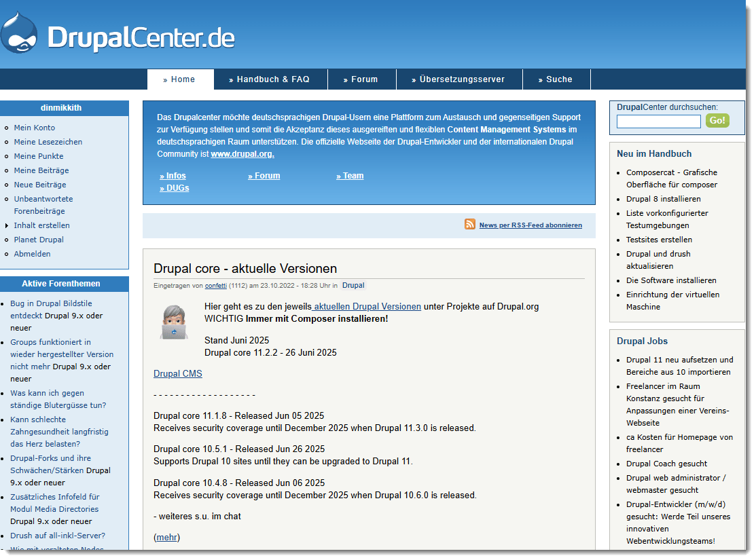Open Die Software installieren entry
756x560 pixels.
[x=671, y=280]
